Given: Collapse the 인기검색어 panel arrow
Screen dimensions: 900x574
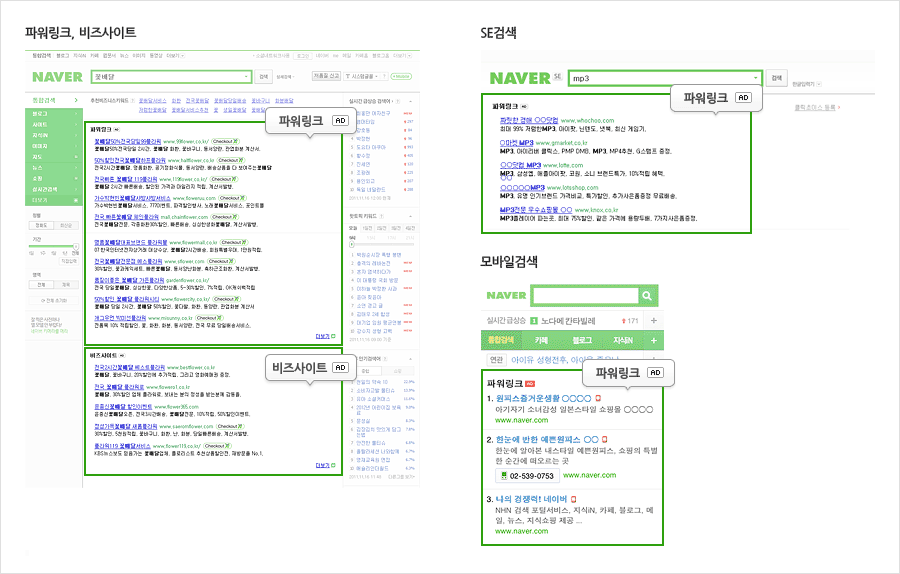Looking at the screenshot, I should 411,359.
